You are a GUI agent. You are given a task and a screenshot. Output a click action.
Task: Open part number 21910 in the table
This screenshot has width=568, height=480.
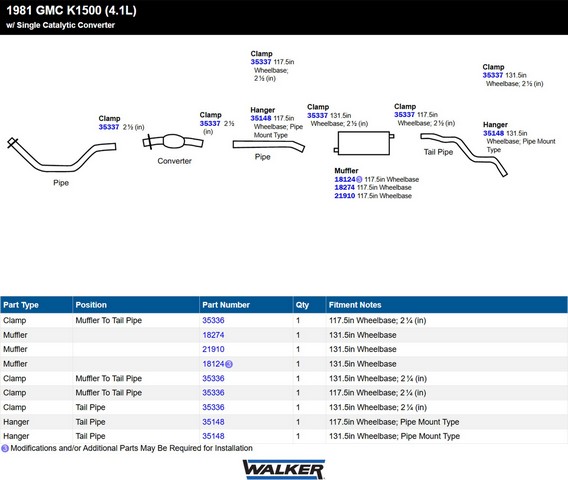pyautogui.click(x=213, y=350)
